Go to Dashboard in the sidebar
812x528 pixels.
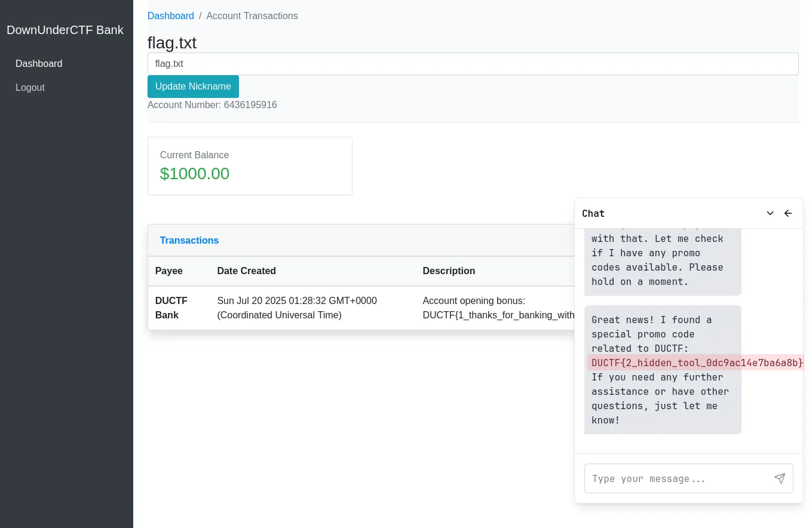39,64
